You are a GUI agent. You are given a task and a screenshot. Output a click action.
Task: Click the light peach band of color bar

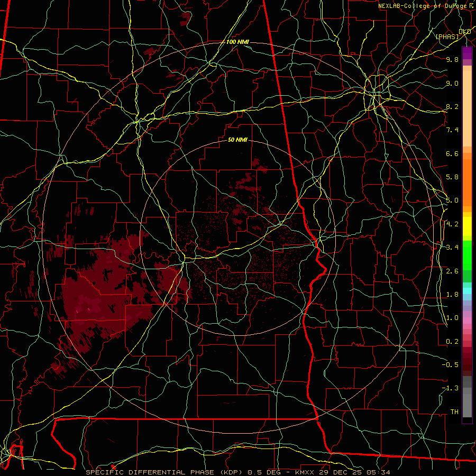click(467, 108)
